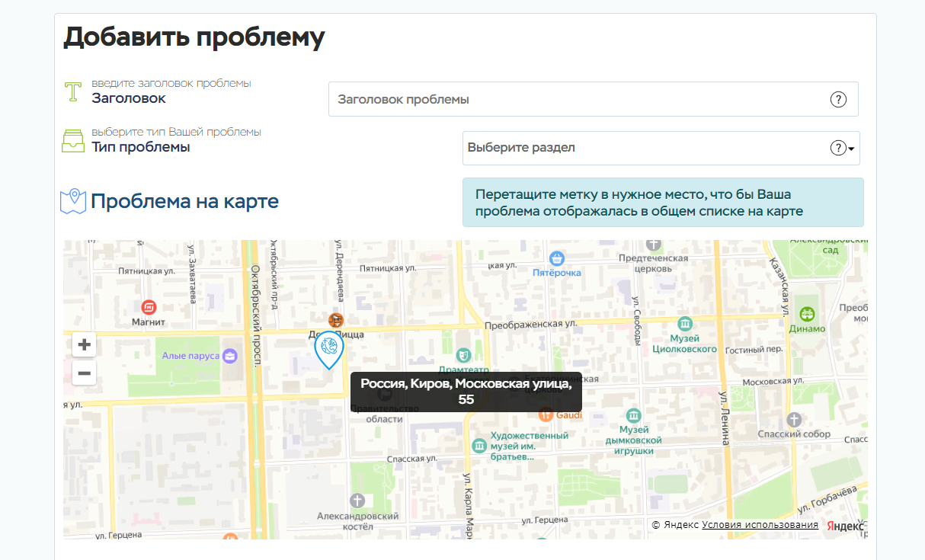Click the help icon in the section dropdown
Screen dimensions: 925x560
point(838,148)
